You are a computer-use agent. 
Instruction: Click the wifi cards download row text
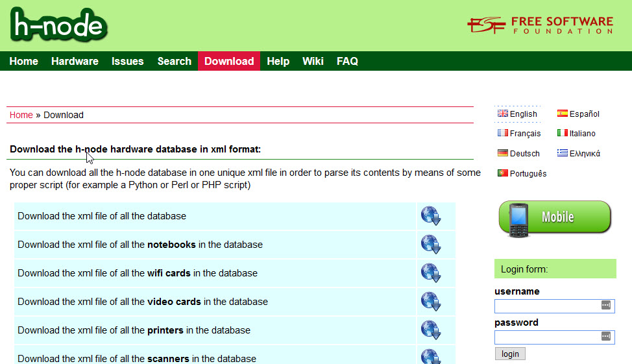pos(138,273)
